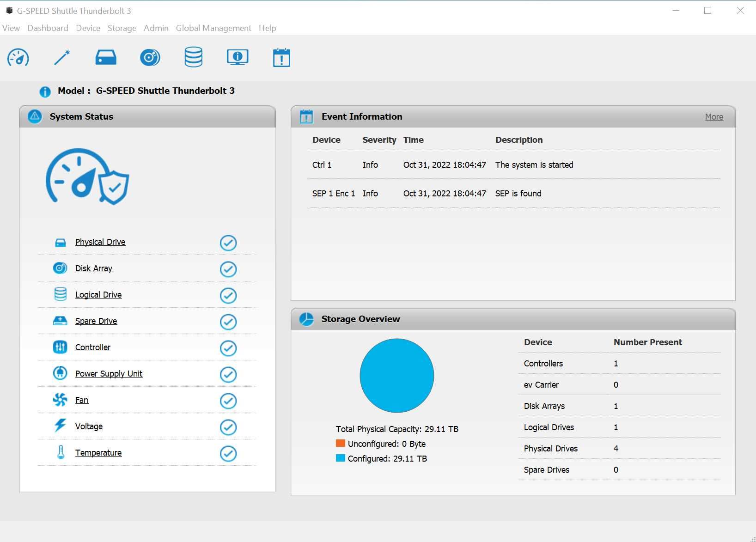Screen dimensions: 756x542
Task: Open the Admin menu
Action: coord(156,28)
